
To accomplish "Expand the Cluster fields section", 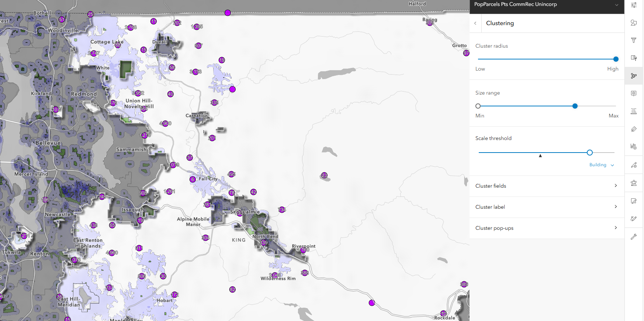I will pos(547,186).
